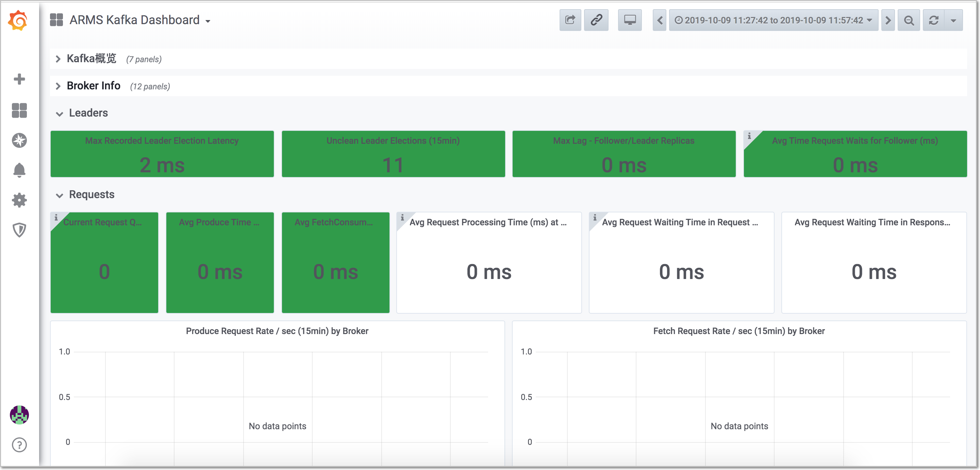Open the refresh interval dropdown arrow
This screenshot has height=470, width=980.
[x=953, y=20]
